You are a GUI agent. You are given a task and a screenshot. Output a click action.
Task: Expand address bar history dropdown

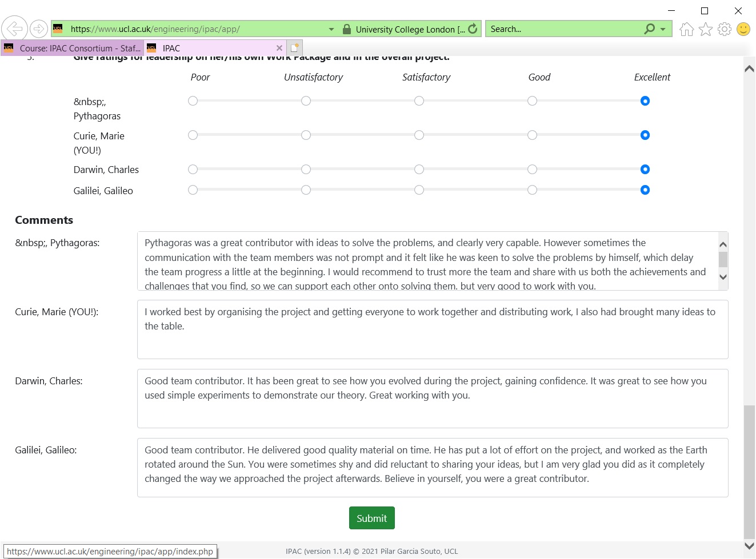pos(331,29)
